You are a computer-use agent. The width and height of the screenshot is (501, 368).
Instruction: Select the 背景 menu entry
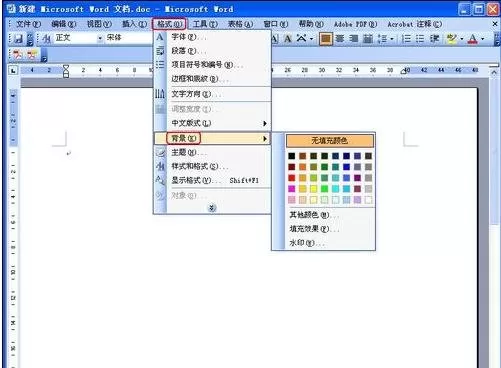[x=212, y=138]
